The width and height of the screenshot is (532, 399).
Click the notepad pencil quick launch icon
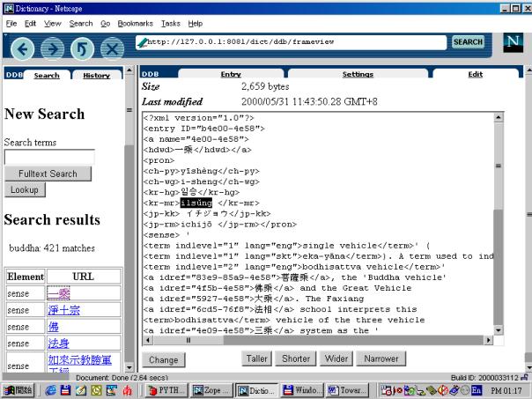coord(81,390)
